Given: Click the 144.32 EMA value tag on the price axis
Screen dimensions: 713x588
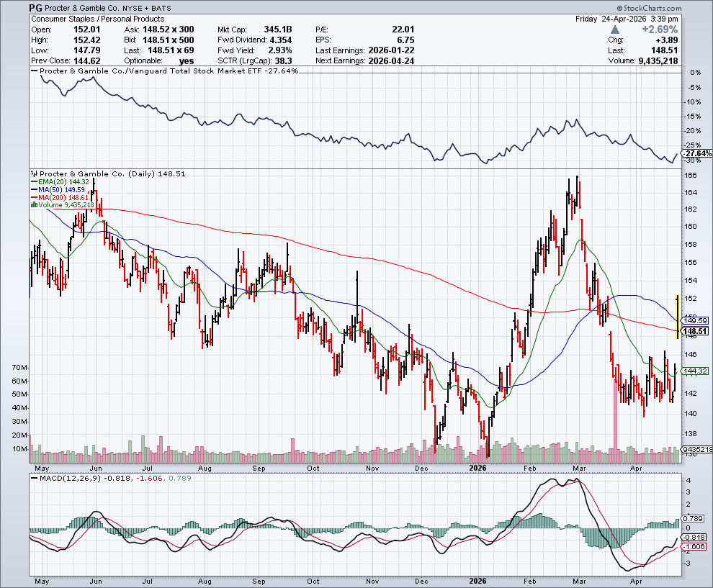Looking at the screenshot, I should pos(696,371).
